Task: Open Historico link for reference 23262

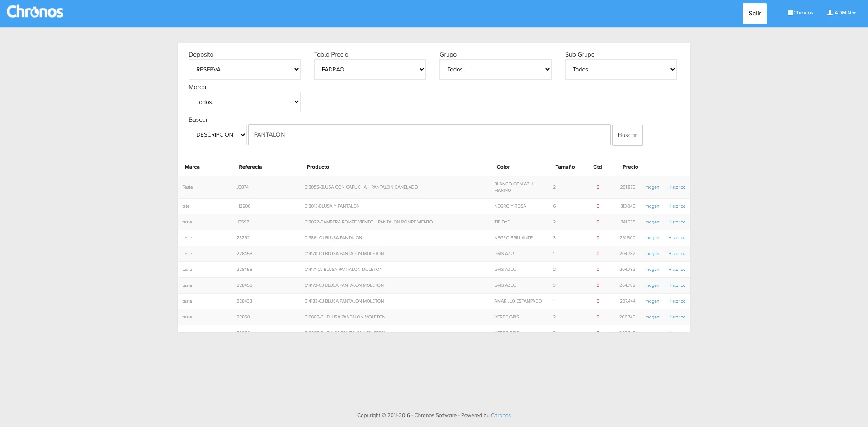Action: coord(677,238)
